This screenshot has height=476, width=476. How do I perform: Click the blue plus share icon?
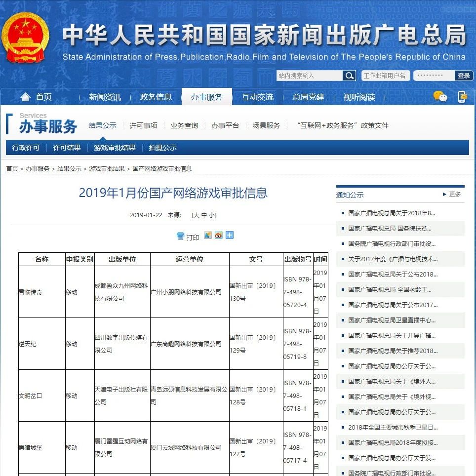[230, 235]
